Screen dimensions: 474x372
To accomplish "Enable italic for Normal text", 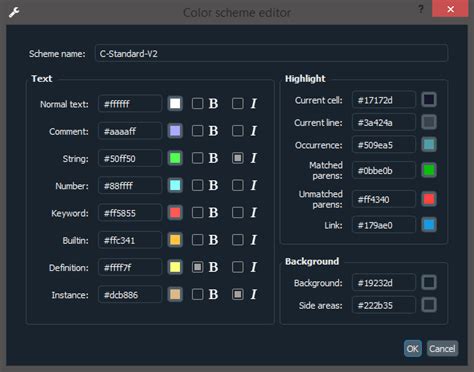I will 238,104.
